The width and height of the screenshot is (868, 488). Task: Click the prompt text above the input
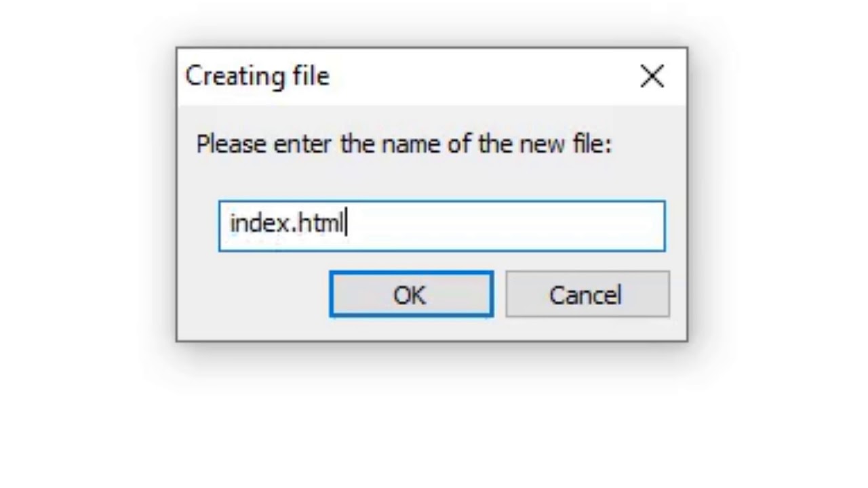coord(403,144)
